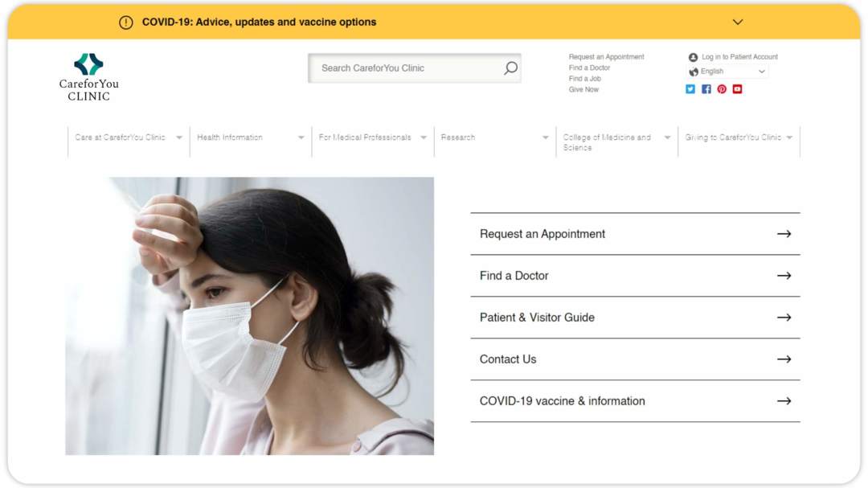Open the Twitter social icon
Viewport: 868px width, 488px height.
(690, 89)
